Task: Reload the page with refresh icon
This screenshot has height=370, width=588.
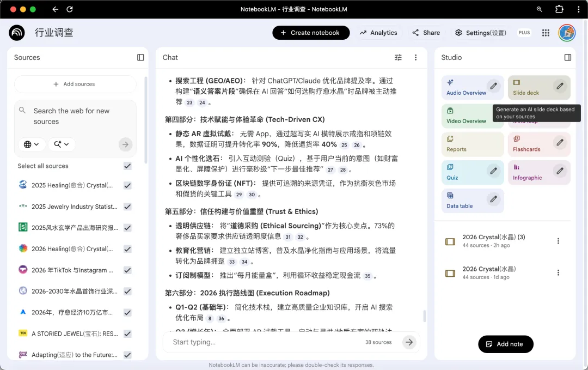Action: click(70, 9)
